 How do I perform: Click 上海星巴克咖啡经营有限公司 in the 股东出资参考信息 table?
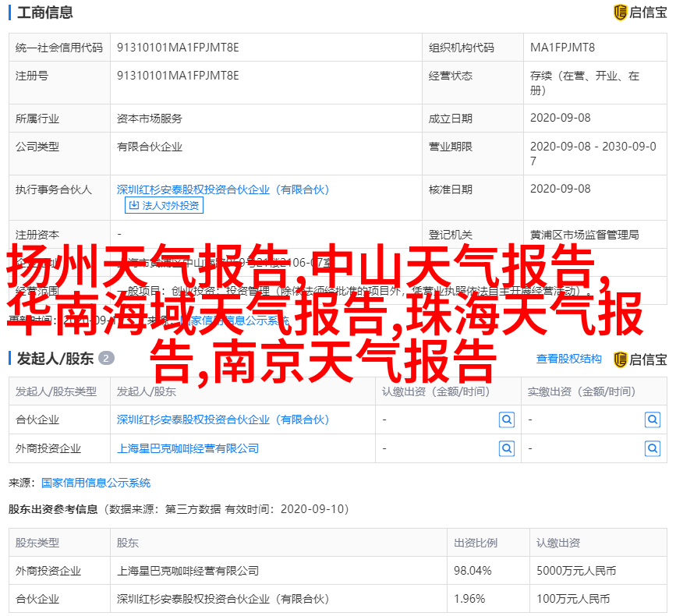[188, 571]
